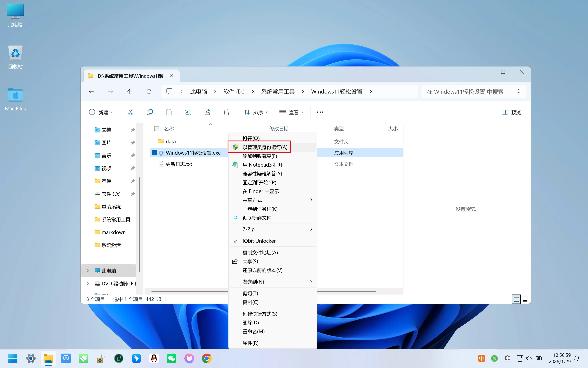588x368 pixels.
Task: Click the 新建 new item button
Action: [x=101, y=112]
